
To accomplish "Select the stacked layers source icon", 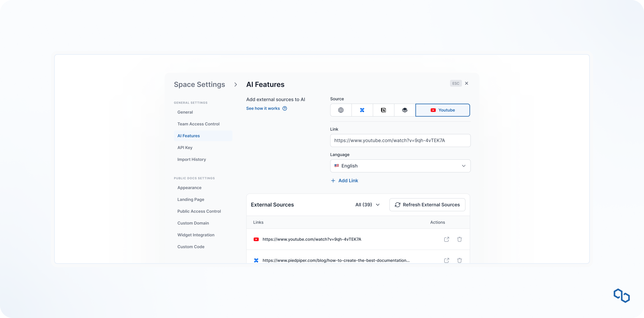I will pos(404,110).
